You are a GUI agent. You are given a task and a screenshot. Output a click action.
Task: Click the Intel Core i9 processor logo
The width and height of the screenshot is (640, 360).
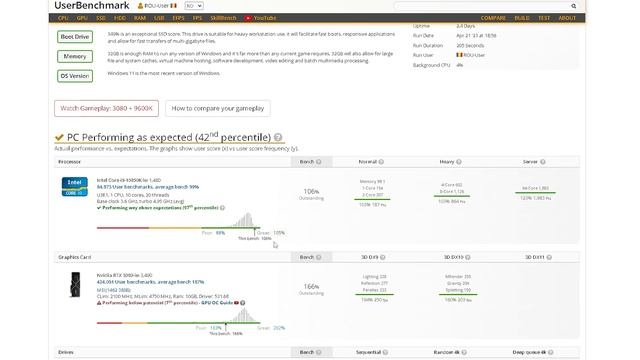point(75,187)
